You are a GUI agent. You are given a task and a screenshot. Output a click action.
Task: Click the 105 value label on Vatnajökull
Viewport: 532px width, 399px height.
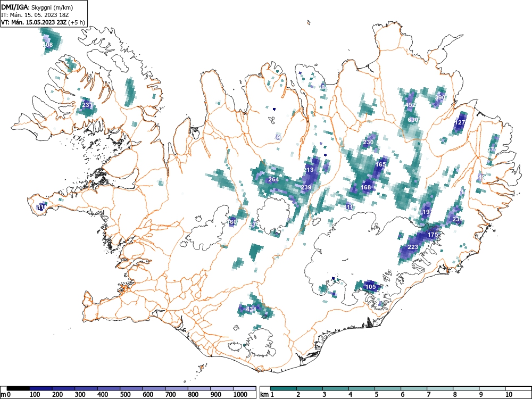[370, 287]
